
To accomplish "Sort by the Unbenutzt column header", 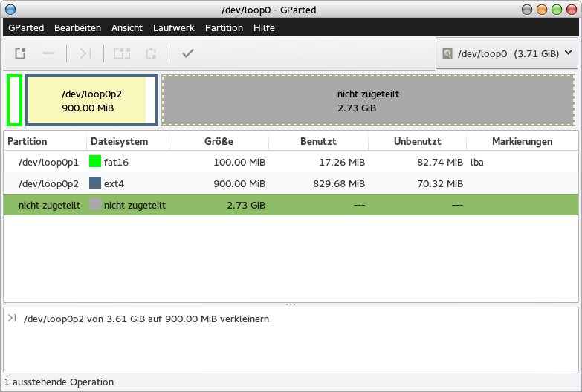I will pyautogui.click(x=417, y=141).
